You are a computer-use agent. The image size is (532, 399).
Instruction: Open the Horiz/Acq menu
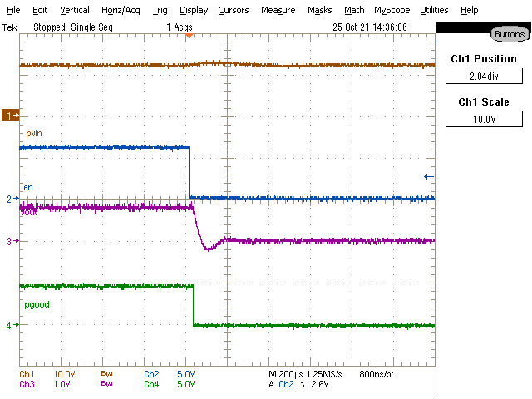(x=121, y=10)
